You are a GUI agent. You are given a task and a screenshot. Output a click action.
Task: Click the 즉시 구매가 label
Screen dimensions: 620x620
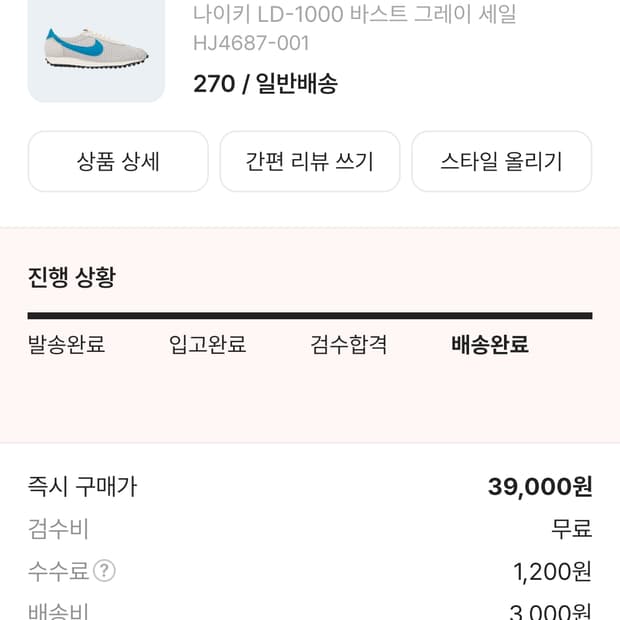coord(82,487)
